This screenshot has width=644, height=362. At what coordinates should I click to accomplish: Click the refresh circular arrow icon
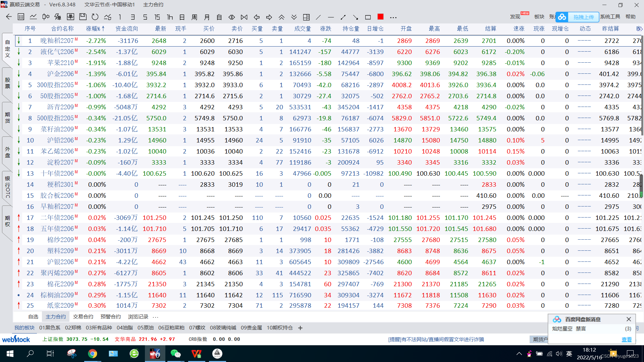pos(95,17)
